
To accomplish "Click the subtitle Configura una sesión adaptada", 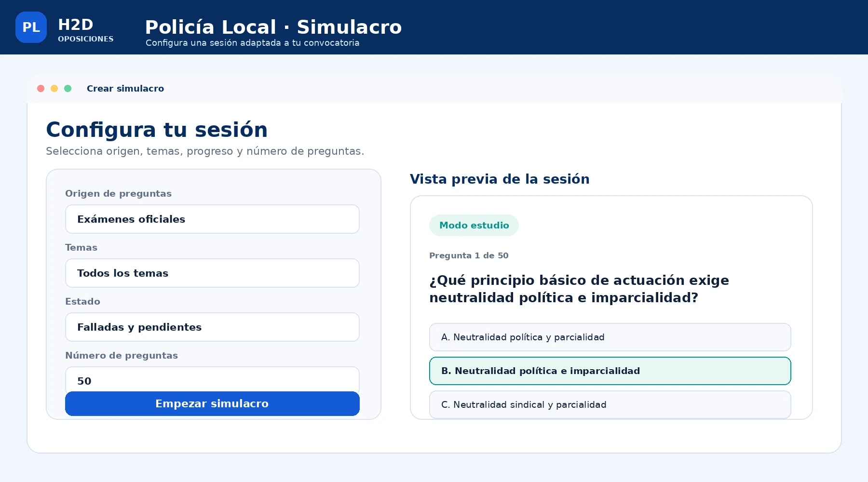I will pyautogui.click(x=252, y=43).
